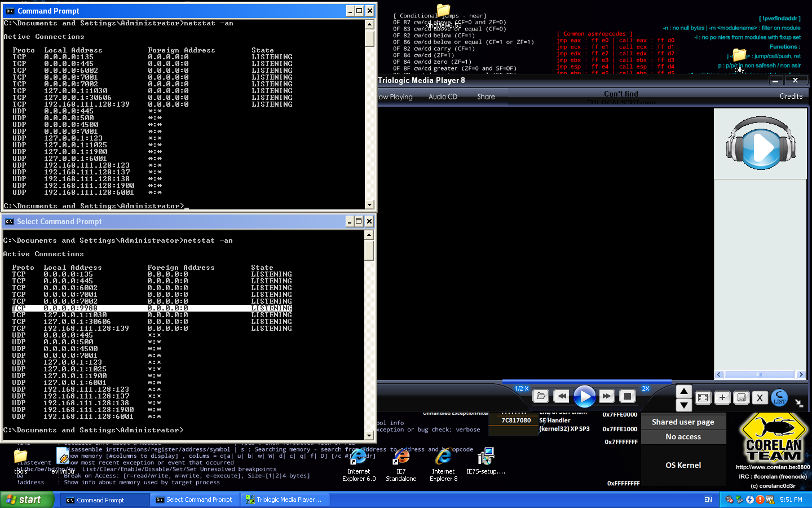The height and width of the screenshot is (508, 812).
Task: Click the safely remove hardware tray icon
Action: point(739,500)
